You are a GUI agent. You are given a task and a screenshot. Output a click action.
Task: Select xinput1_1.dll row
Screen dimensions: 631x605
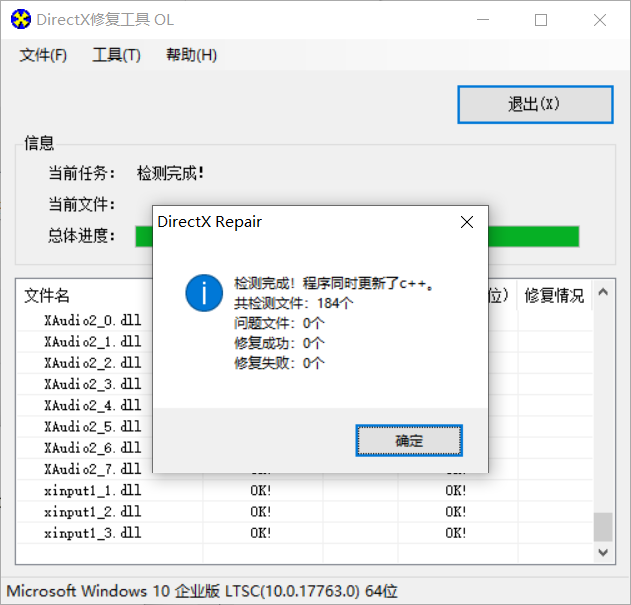pos(305,491)
